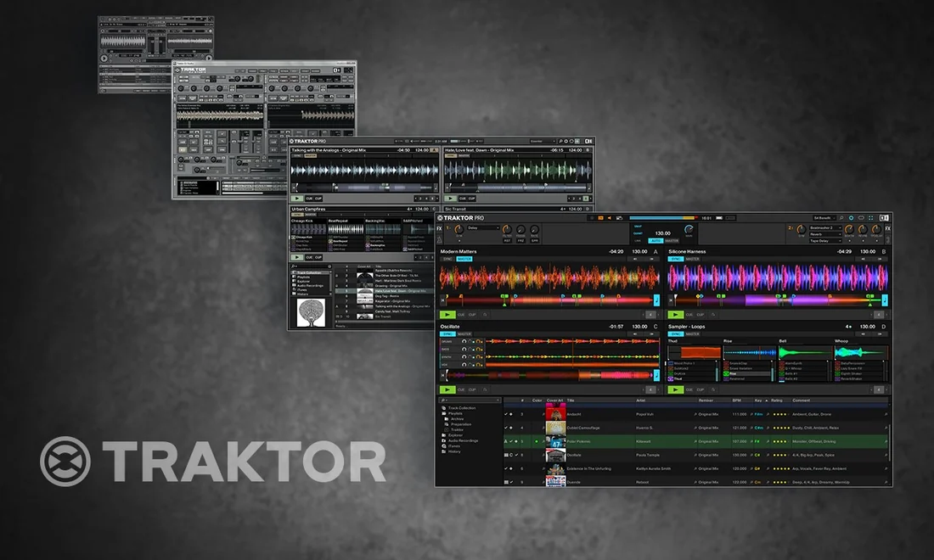The image size is (934, 560).
Task: Open the layout selector dropdown in the front header
Action: coord(824,218)
